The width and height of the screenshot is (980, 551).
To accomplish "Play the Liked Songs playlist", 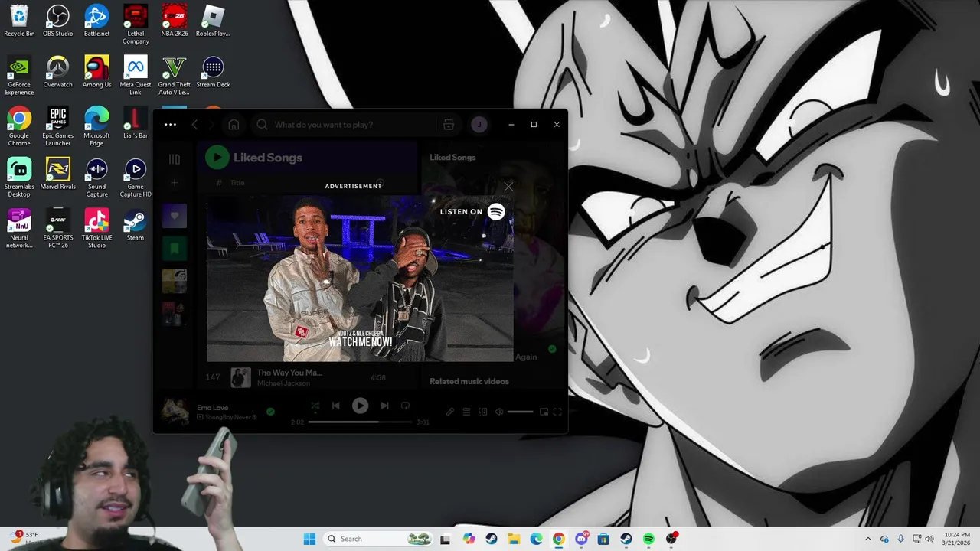I will (217, 158).
